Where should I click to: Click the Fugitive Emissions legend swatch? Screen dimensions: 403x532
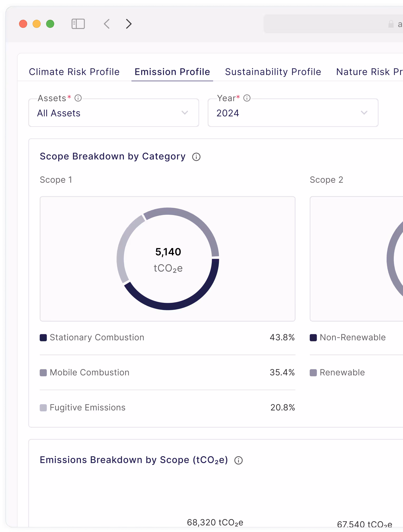click(x=43, y=408)
